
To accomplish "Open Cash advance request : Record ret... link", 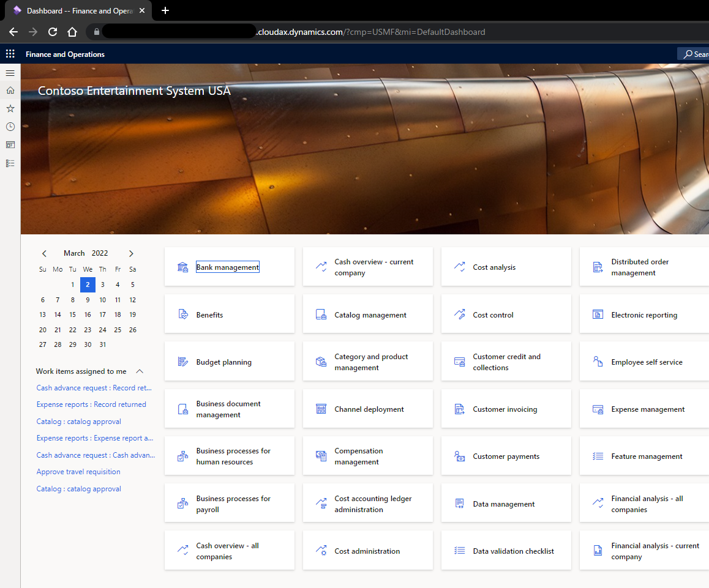I will tap(94, 388).
